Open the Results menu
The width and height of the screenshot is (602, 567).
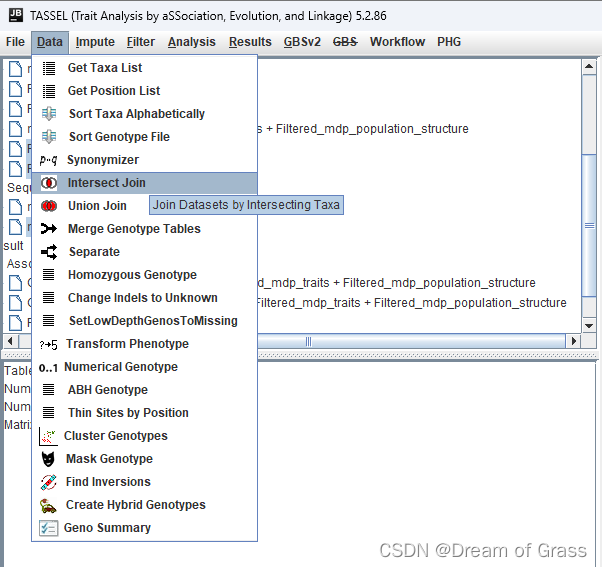[250, 42]
